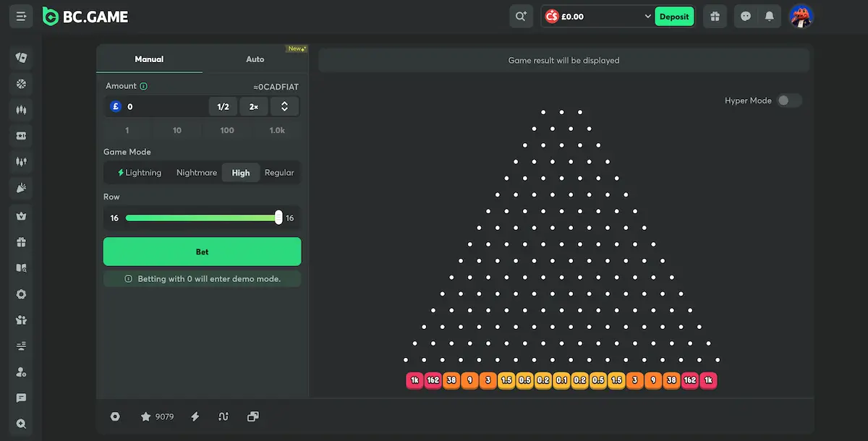
Task: Open the chat message icon in the sidebar
Action: 21,398
